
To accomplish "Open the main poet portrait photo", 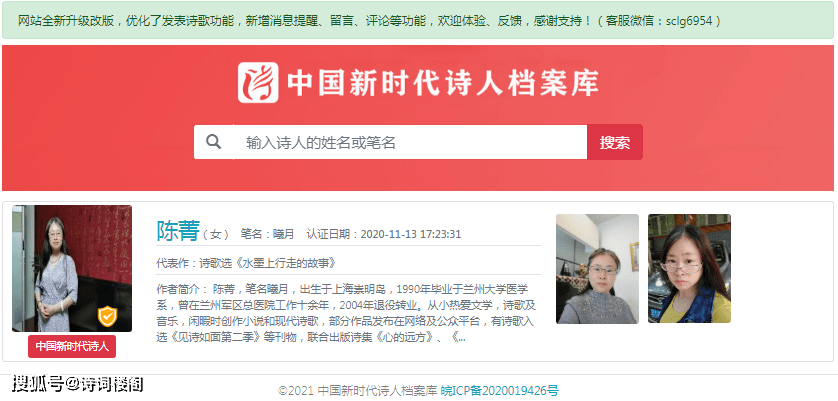I will click(72, 268).
